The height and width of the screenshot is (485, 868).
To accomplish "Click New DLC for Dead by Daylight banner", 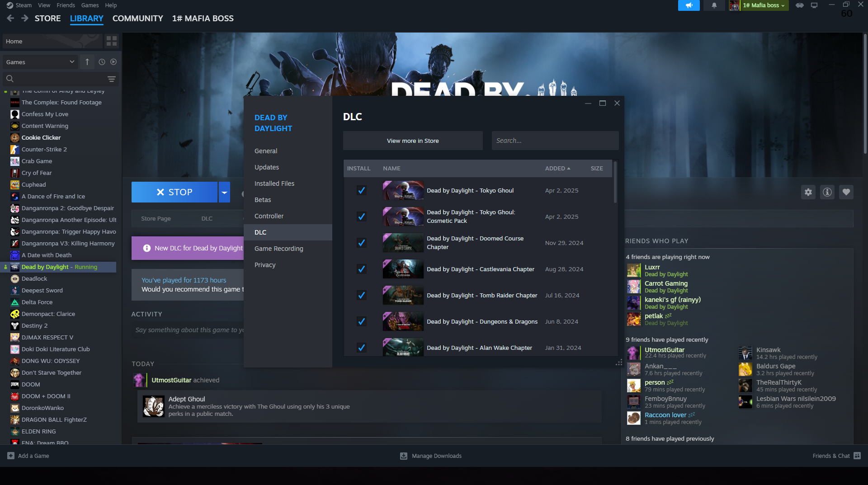I will [188, 248].
